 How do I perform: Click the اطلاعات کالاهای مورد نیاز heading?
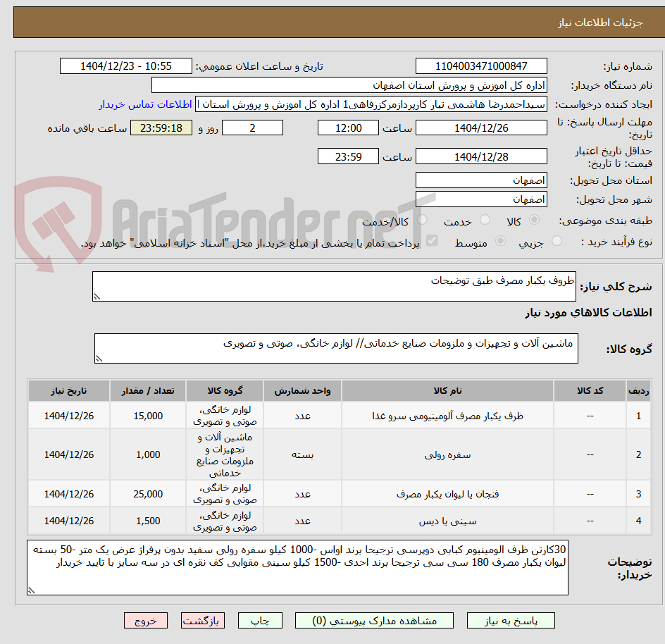(x=589, y=313)
